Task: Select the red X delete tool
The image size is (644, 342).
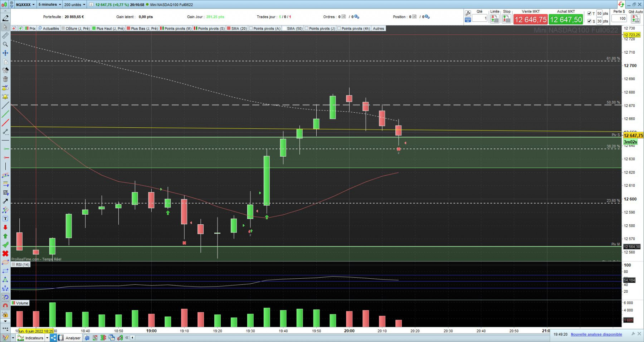Action: tap(5, 254)
